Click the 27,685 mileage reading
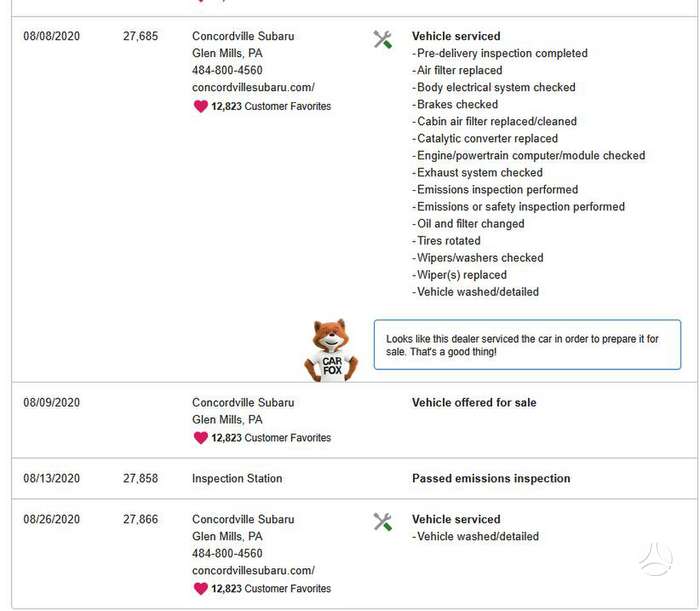This screenshot has width=700, height=611. tap(141, 36)
